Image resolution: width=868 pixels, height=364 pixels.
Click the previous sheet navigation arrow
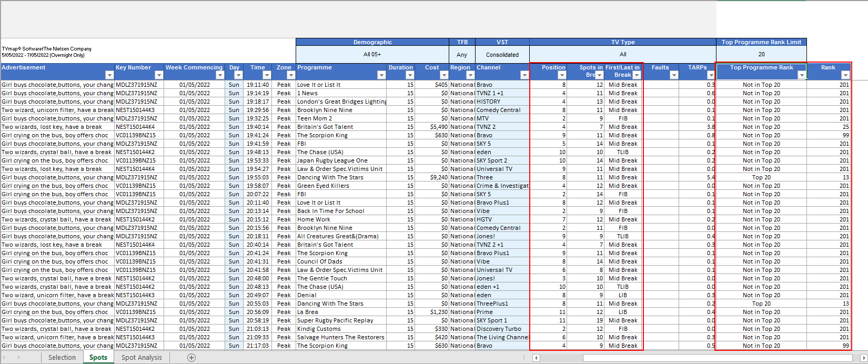(4, 358)
